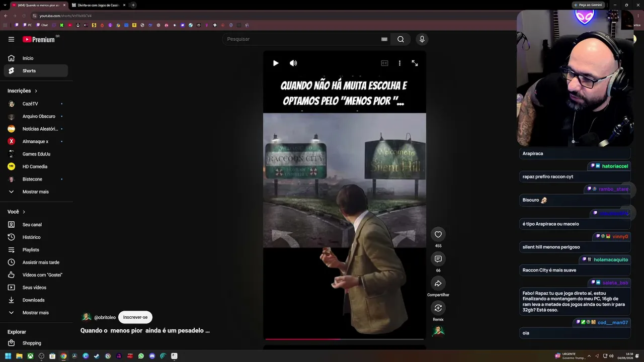Open File Explorer from the taskbar
644x362 pixels.
coord(20,356)
